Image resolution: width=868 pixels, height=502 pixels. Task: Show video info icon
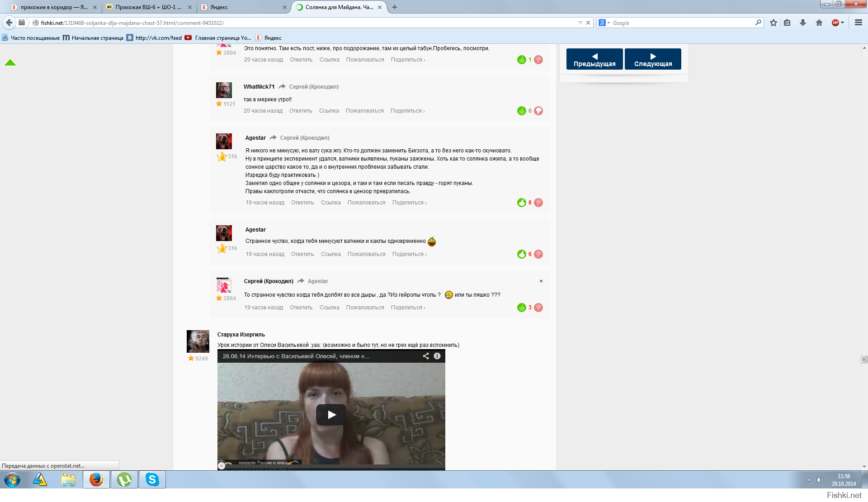coord(437,356)
